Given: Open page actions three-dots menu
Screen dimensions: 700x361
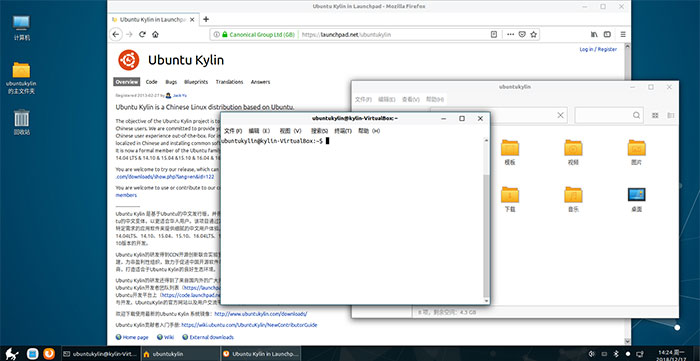Looking at the screenshot, I should [511, 34].
